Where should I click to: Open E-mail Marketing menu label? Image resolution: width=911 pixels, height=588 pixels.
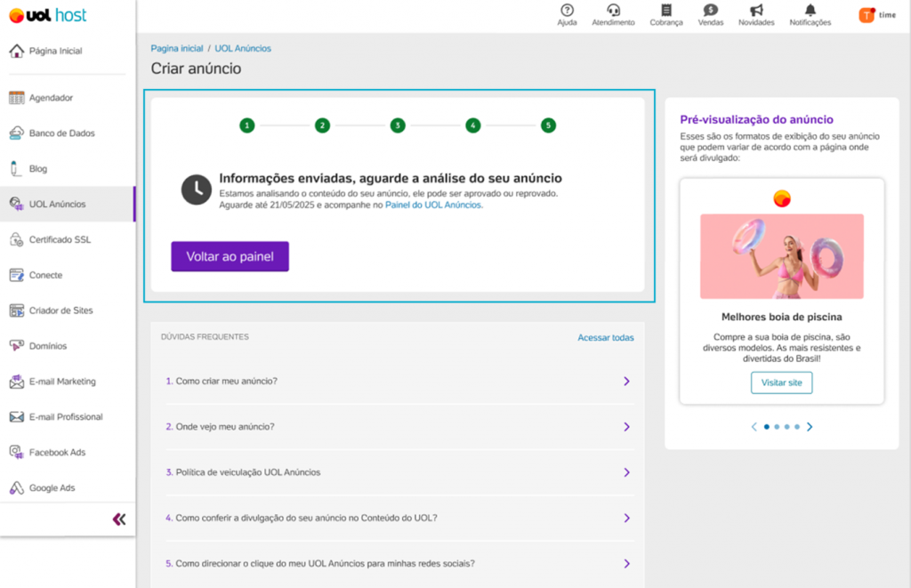[62, 381]
